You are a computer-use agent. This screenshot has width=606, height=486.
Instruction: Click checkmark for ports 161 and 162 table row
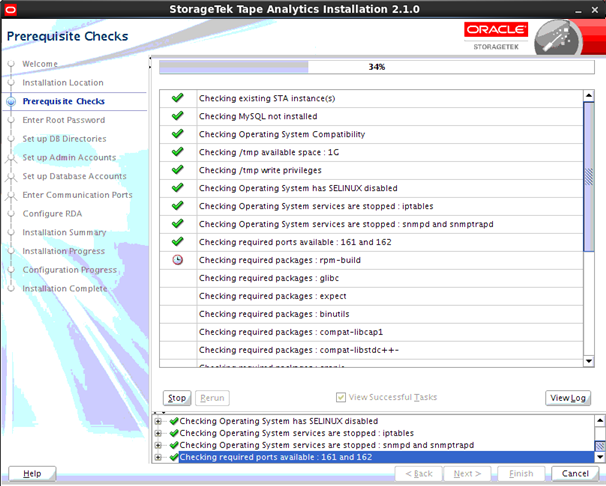click(x=177, y=242)
